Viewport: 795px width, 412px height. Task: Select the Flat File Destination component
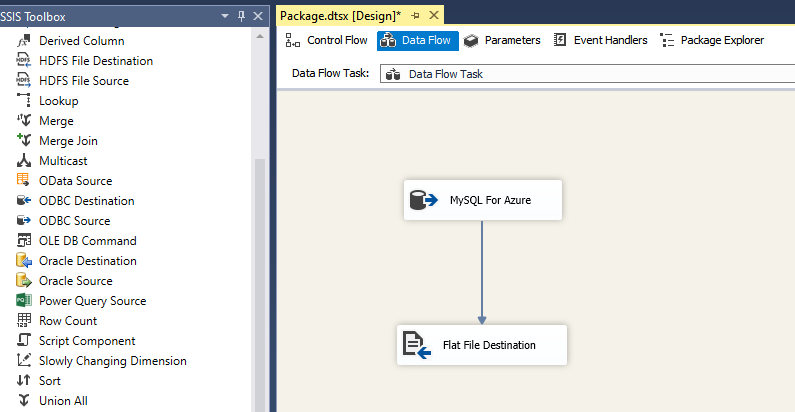(482, 345)
